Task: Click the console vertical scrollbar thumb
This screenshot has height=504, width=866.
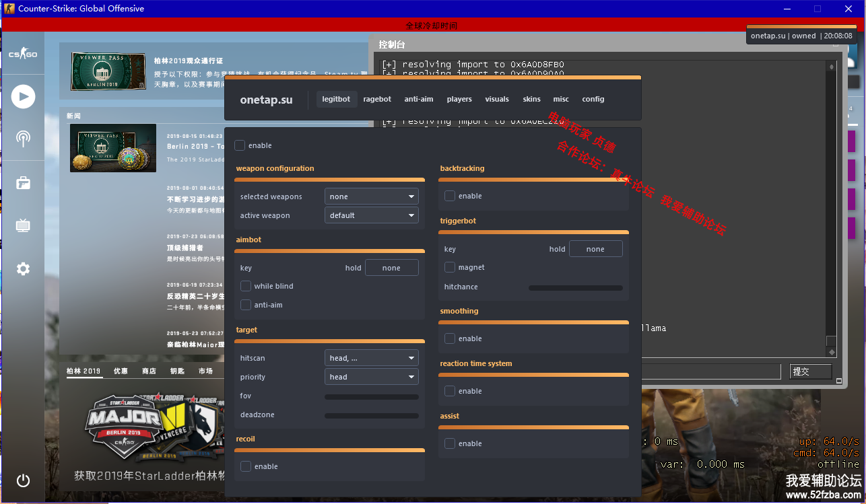Action: coord(832,340)
